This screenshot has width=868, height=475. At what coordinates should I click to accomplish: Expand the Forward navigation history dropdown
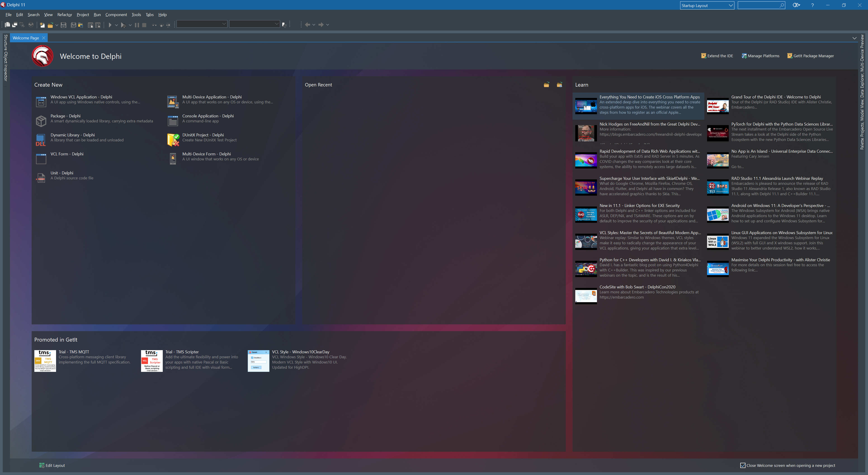328,25
